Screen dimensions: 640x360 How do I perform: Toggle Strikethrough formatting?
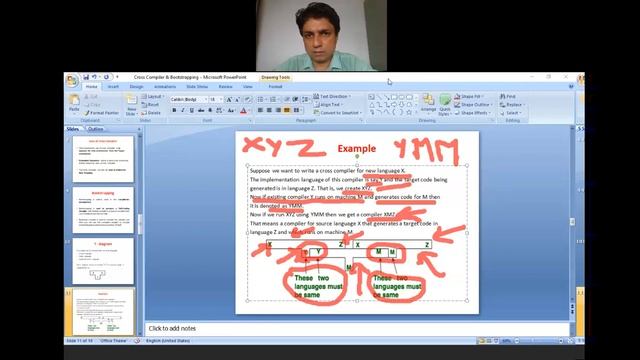pyautogui.click(x=201, y=110)
